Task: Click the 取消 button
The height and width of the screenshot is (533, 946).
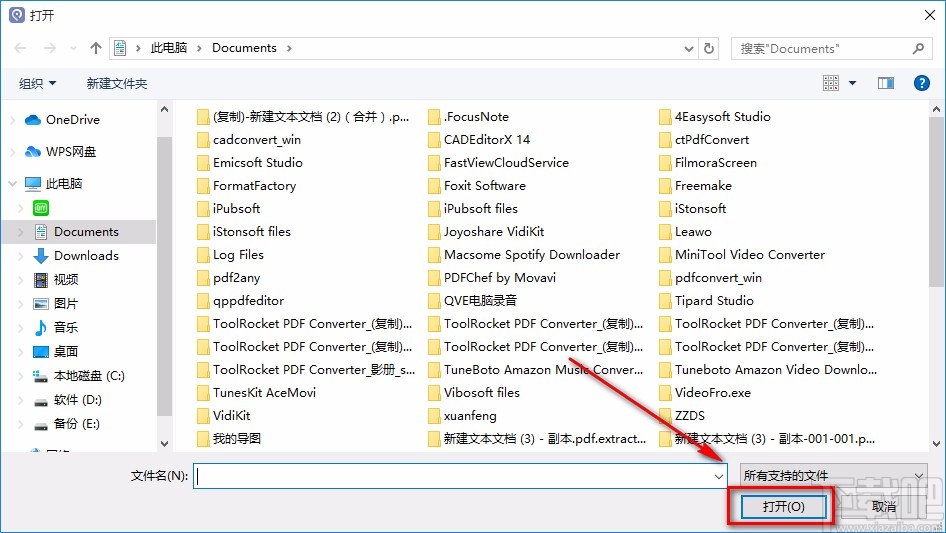Action: point(883,506)
